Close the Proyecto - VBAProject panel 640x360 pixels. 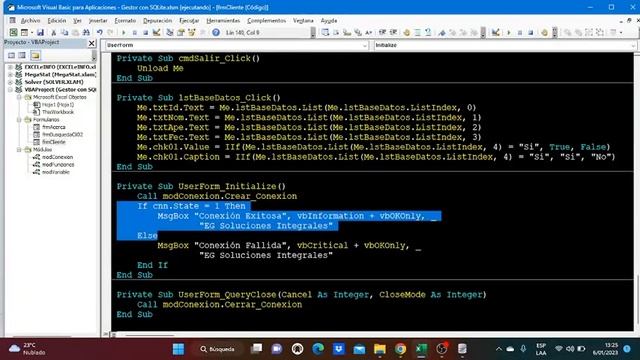tap(91, 43)
